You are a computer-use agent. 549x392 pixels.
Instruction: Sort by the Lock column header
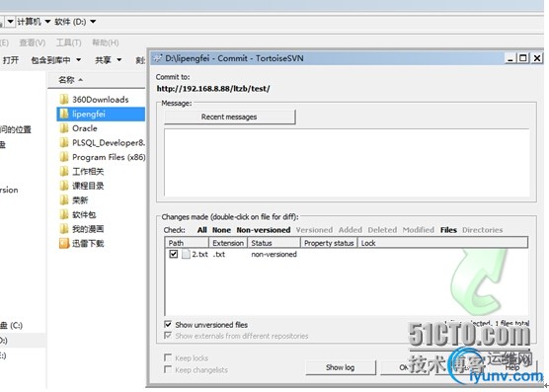click(x=442, y=243)
